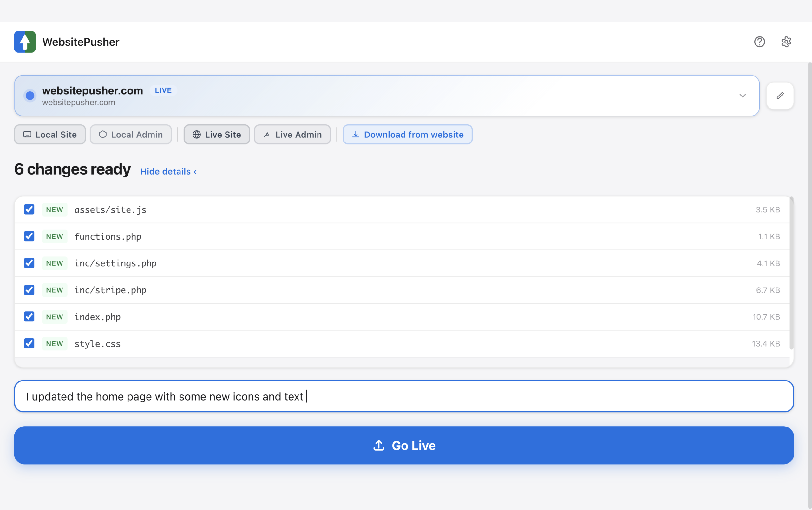Uncheck inc/settings.php checkbox
The height and width of the screenshot is (510, 812).
(29, 263)
